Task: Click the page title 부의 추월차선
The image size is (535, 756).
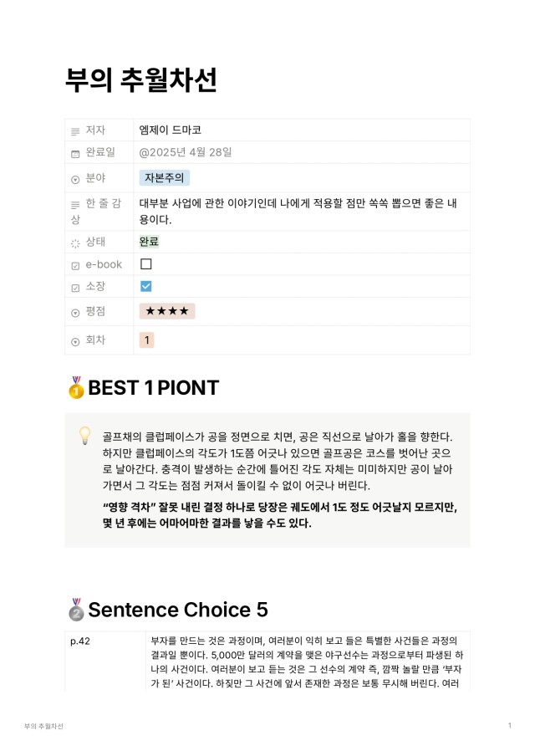Action: tap(140, 79)
